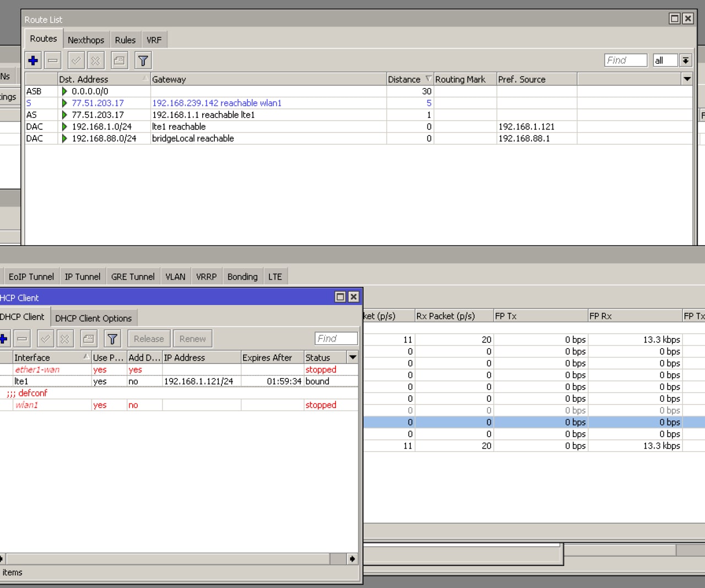Screen dimensions: 705x588
Task: Click the Release button
Action: pos(149,339)
